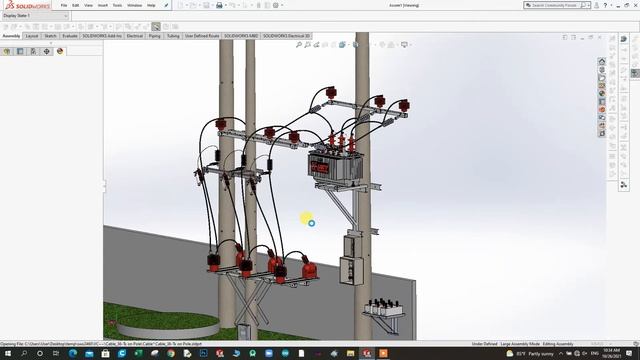
Task: Pin the menu bar with pushpin icon
Action: (166, 5)
